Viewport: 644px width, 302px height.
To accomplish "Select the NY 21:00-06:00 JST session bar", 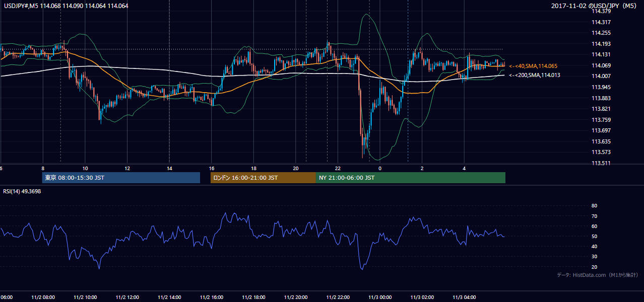I will pyautogui.click(x=411, y=178).
